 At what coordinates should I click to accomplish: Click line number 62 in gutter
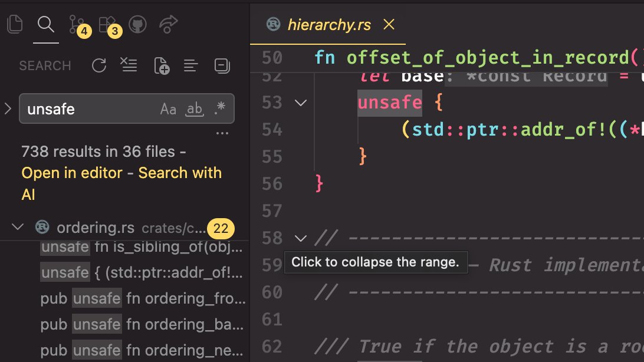coord(272,347)
